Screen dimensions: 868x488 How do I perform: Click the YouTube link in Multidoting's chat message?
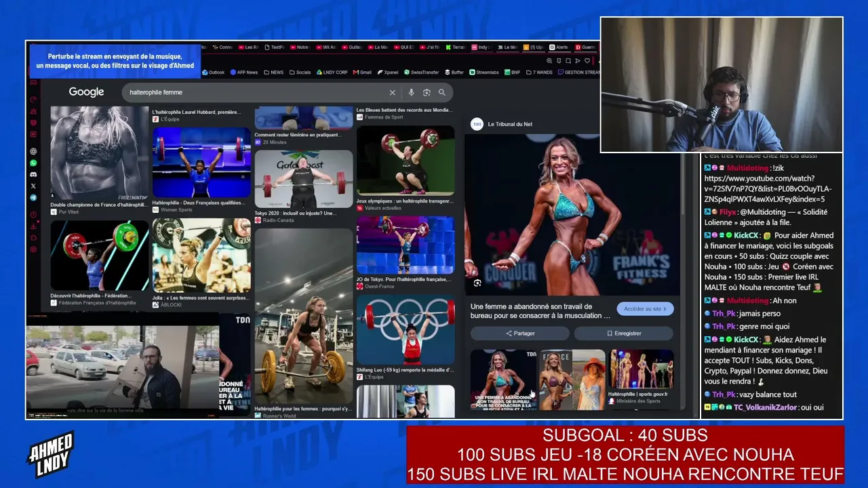click(x=768, y=189)
